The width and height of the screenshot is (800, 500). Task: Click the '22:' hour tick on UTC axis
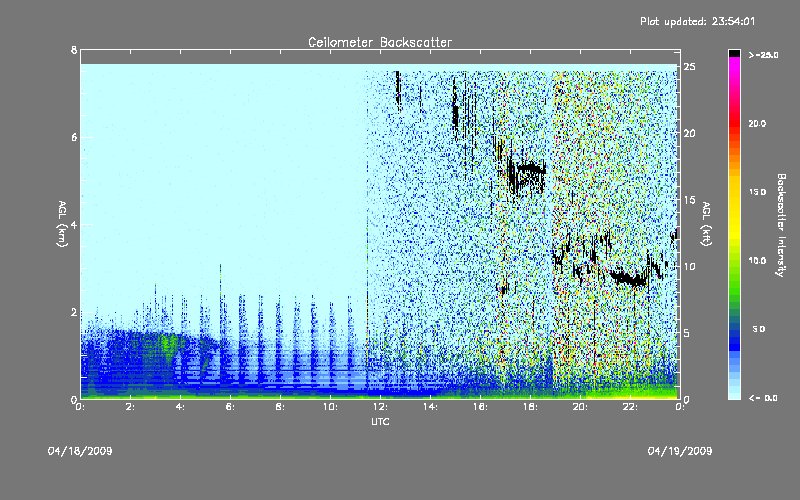coord(631,407)
